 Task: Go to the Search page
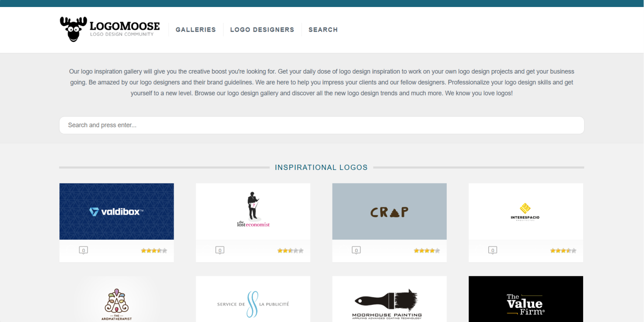click(x=323, y=30)
